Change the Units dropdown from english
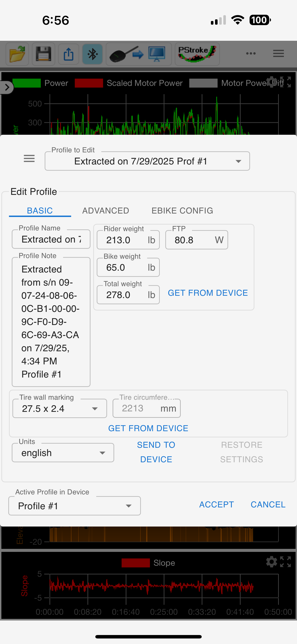Viewport: 297px width, 644px height. [x=63, y=453]
